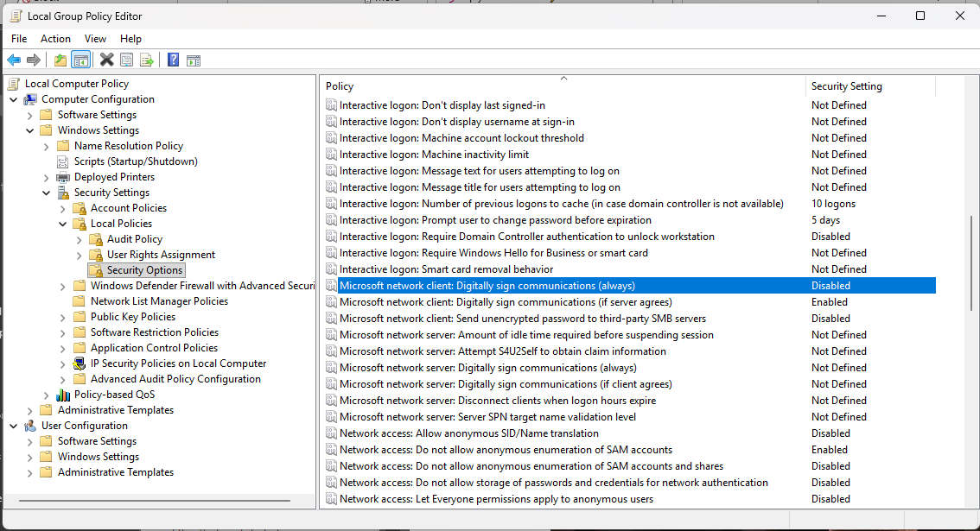
Task: Click the Local Group Policy Editor title icon
Action: point(16,16)
